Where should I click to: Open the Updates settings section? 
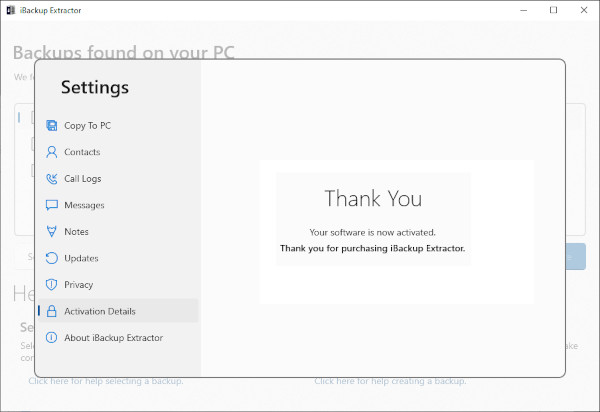coord(81,258)
